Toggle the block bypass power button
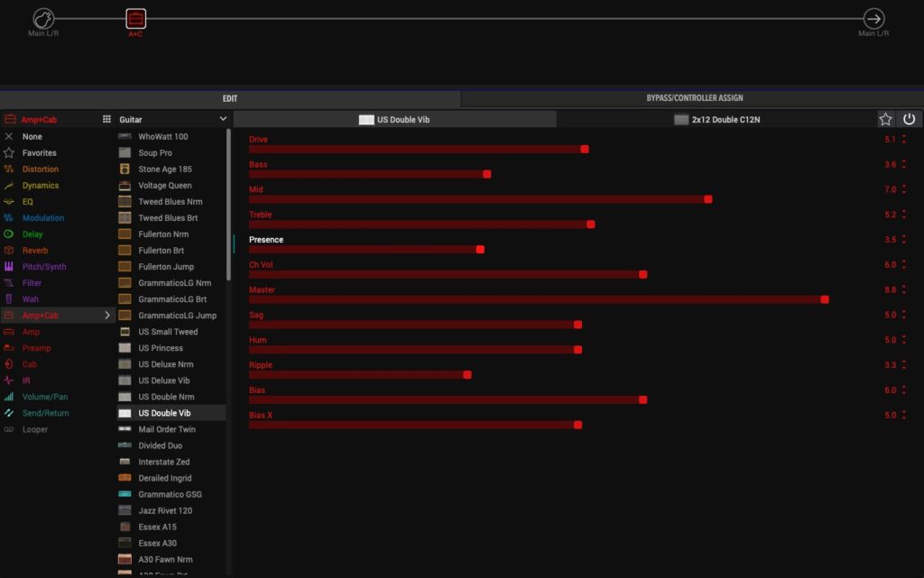924x578 pixels. tap(909, 119)
